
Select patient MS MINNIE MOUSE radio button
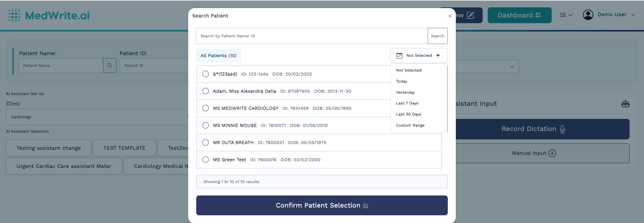click(x=206, y=125)
